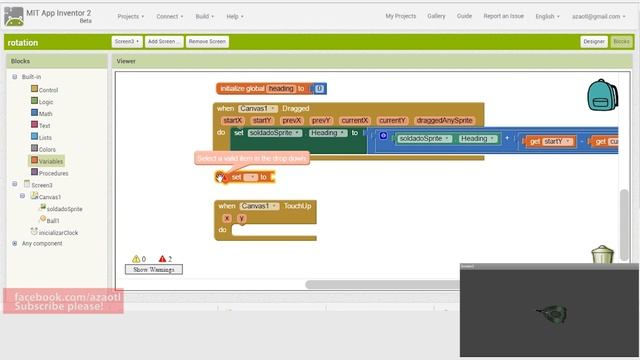Open Canvas1 dropdown in TouchUp block
The width and height of the screenshot is (640, 360).
click(x=259, y=206)
